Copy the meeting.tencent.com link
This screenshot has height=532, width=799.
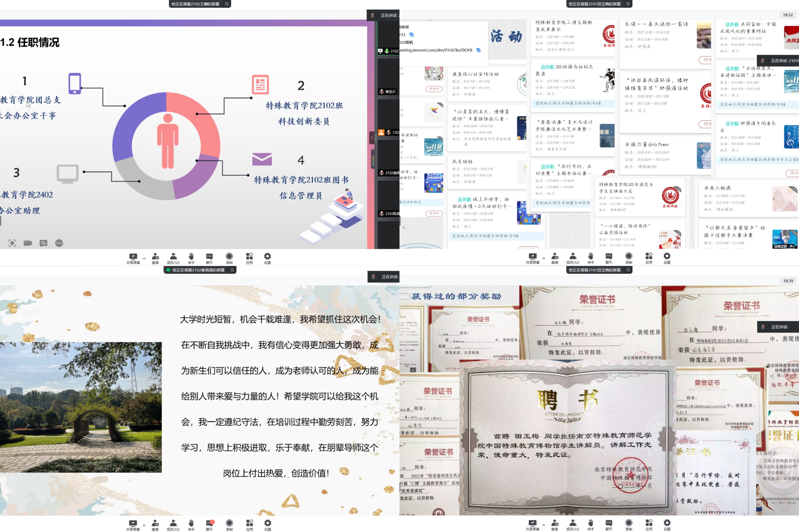click(478, 50)
